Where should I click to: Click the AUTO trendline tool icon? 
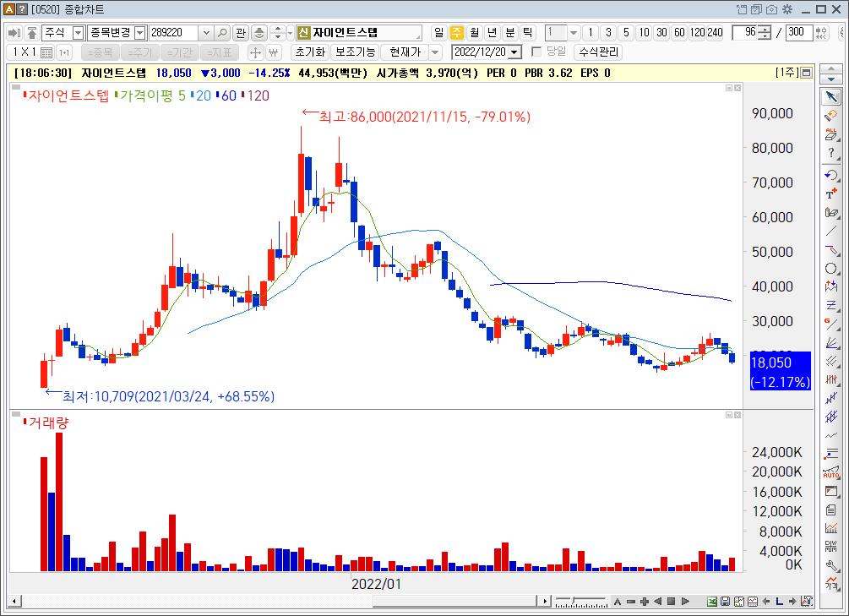[831, 473]
